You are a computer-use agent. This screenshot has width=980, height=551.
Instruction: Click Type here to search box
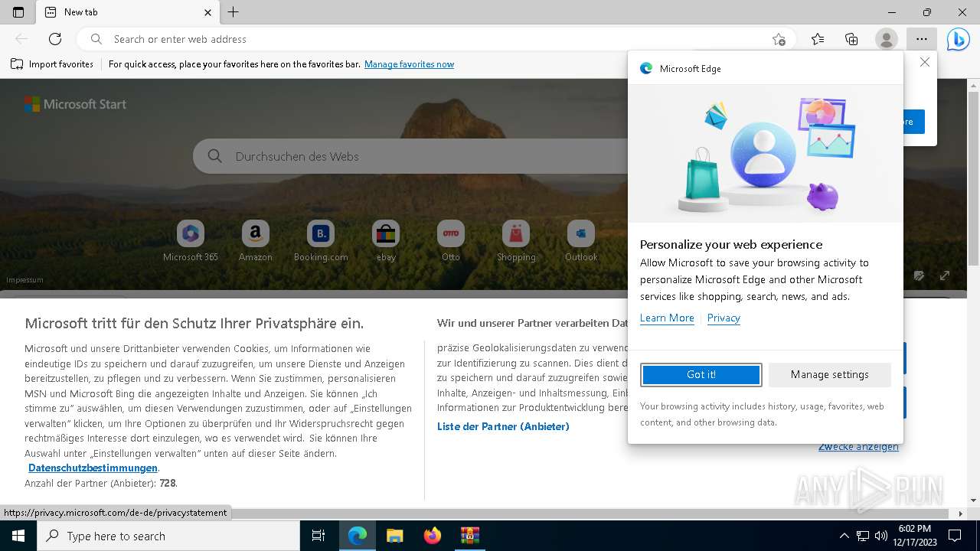168,536
